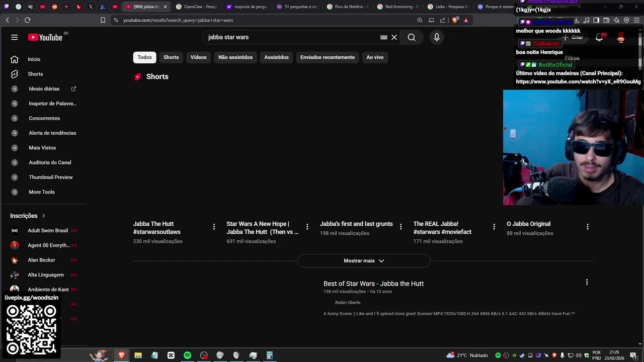Open O Jabba Original short title
644x362 pixels.
tap(528, 224)
